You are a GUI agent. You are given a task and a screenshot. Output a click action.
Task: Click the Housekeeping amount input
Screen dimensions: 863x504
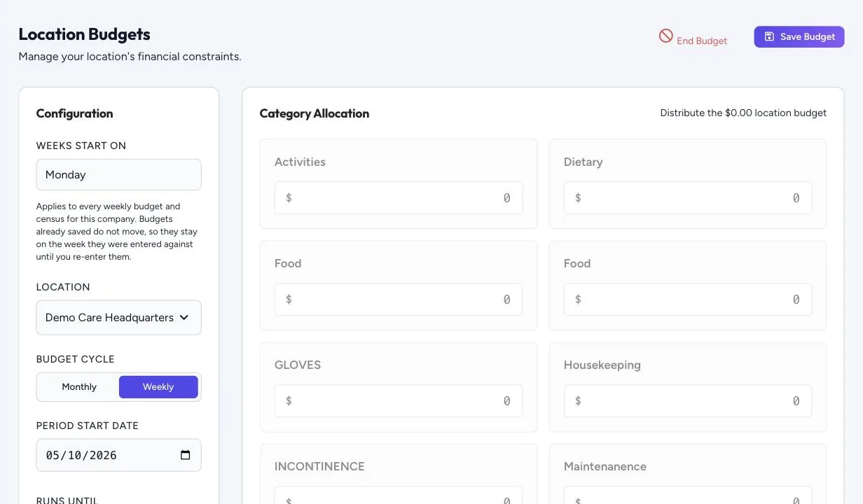(687, 401)
